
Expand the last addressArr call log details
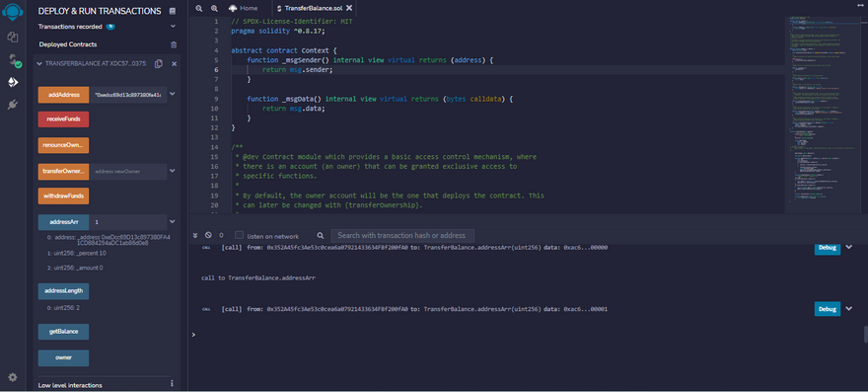pyautogui.click(x=848, y=309)
